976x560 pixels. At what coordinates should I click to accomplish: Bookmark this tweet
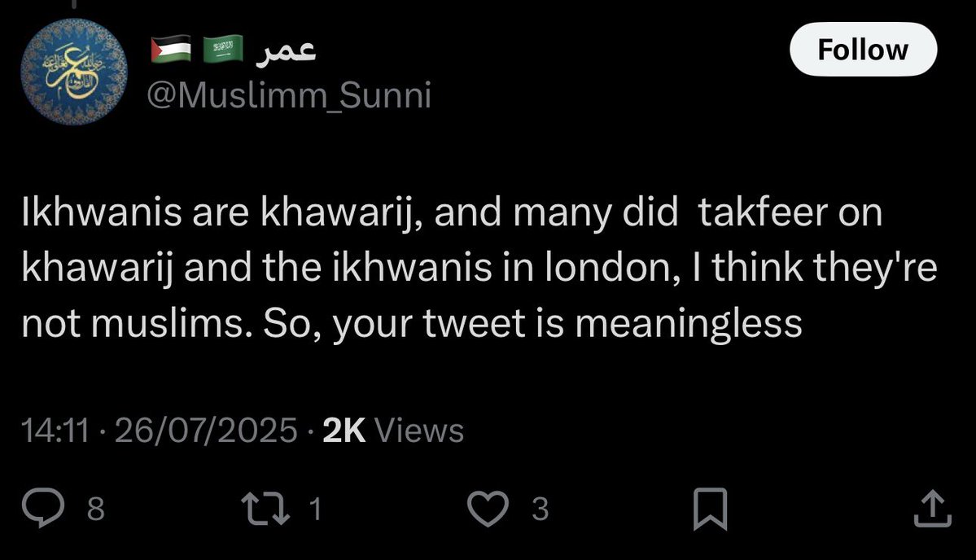tap(710, 509)
